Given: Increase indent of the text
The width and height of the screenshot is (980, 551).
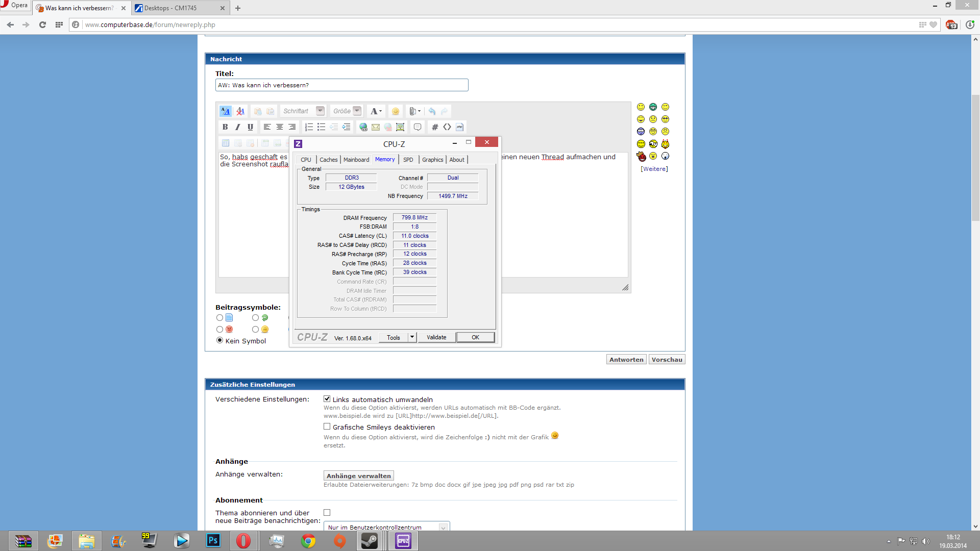Looking at the screenshot, I should (x=346, y=127).
